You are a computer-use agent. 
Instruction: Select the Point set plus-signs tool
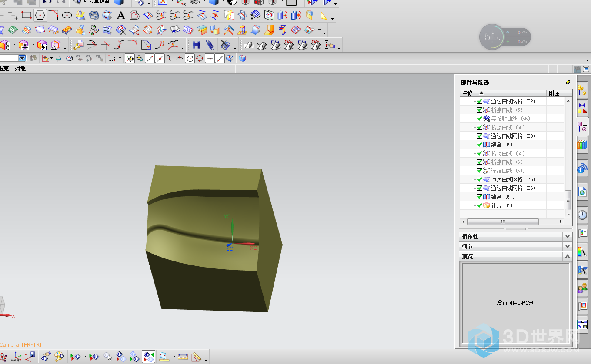[x=13, y=16]
